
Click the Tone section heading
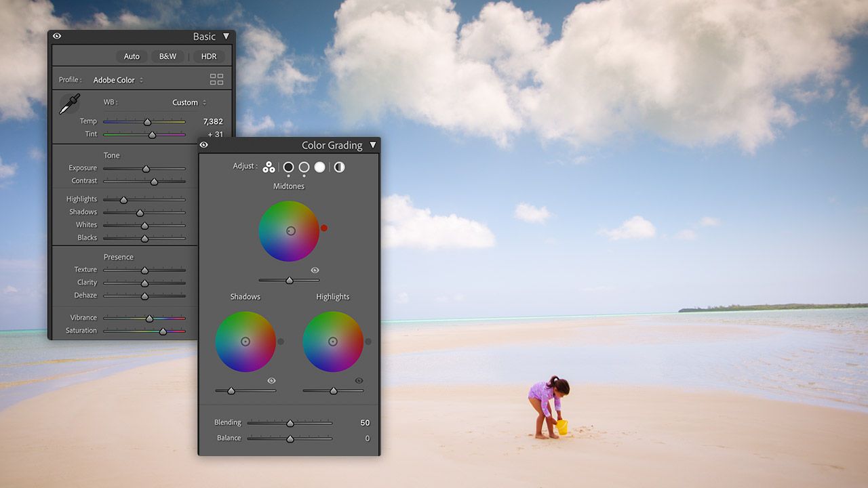[x=112, y=155]
